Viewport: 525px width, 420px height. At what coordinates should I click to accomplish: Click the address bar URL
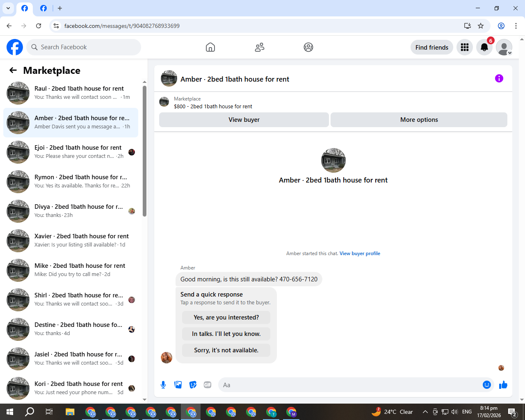tap(122, 26)
